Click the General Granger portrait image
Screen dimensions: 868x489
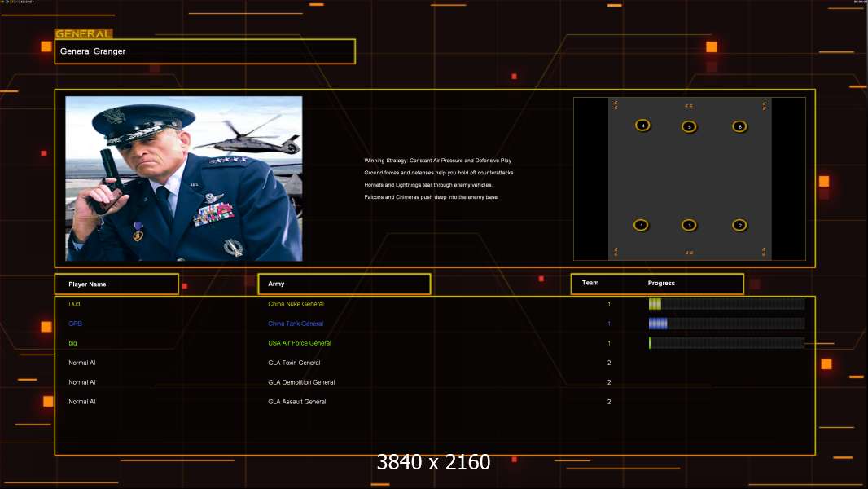pyautogui.click(x=184, y=178)
